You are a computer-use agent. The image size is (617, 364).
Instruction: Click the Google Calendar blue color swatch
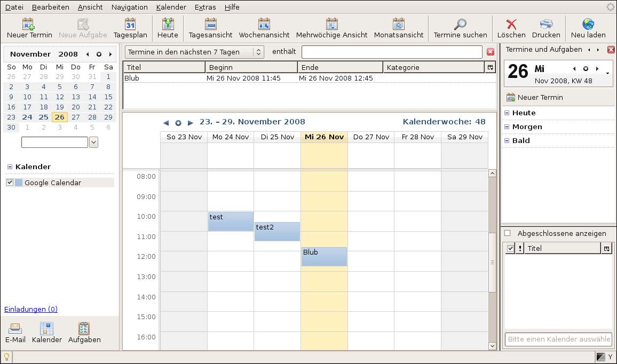(19, 183)
